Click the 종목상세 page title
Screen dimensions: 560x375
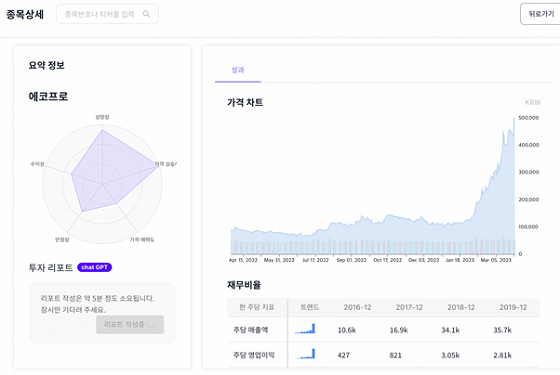click(x=25, y=14)
